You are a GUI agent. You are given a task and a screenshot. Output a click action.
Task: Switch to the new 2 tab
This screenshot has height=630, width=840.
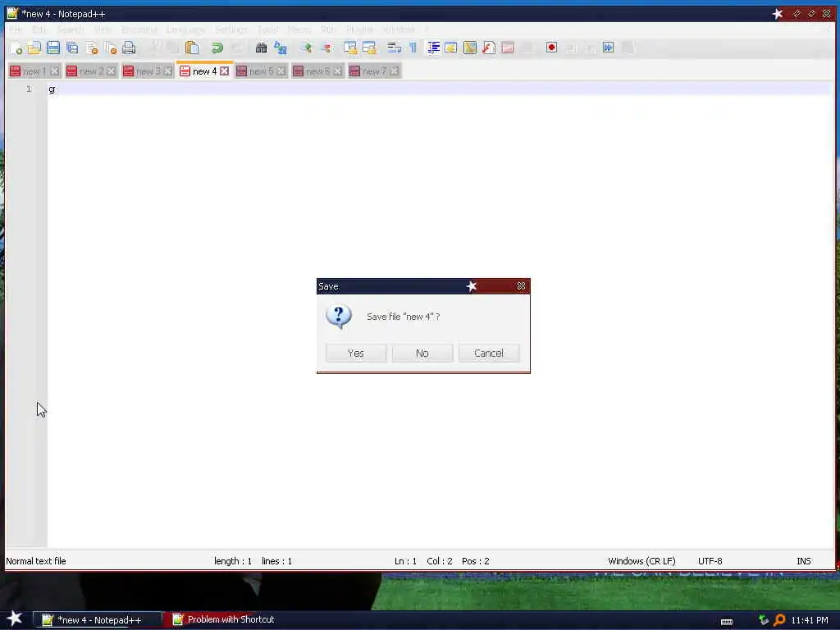click(x=90, y=71)
